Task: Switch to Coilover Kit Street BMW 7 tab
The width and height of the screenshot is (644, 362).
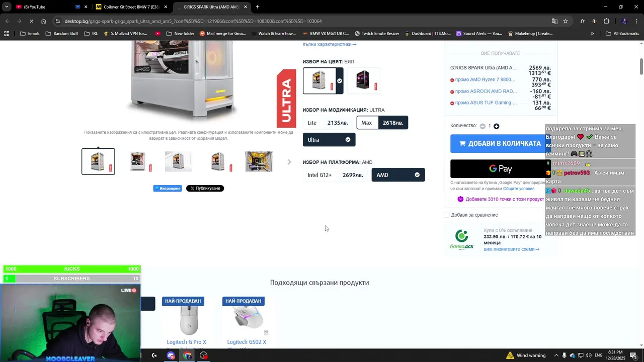Action: (131, 7)
